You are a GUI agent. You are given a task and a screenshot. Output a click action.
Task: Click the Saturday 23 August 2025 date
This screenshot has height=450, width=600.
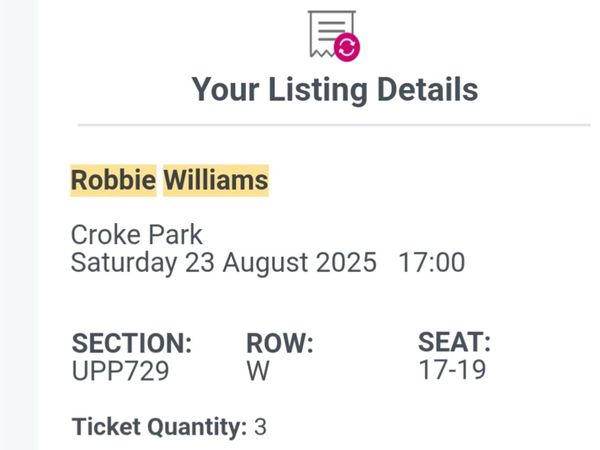point(224,262)
